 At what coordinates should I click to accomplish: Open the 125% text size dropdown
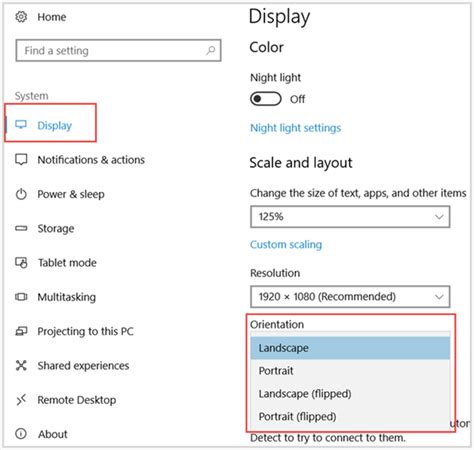[350, 217]
